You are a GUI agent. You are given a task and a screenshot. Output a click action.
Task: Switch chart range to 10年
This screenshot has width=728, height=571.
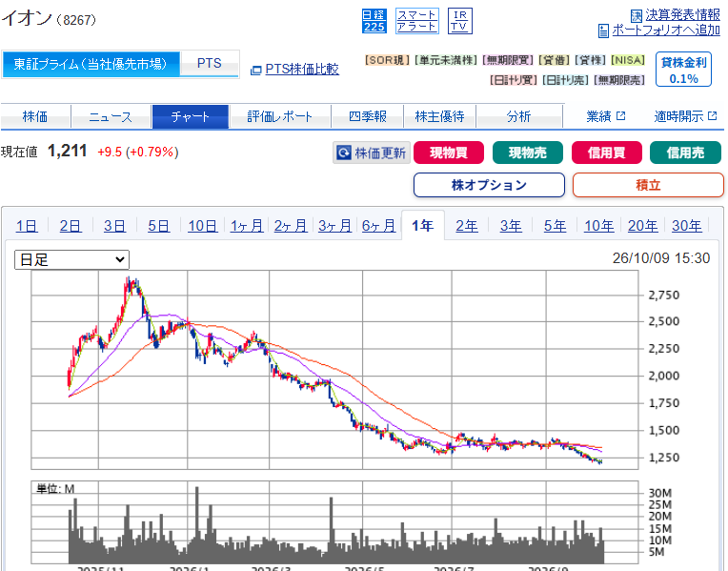599,226
